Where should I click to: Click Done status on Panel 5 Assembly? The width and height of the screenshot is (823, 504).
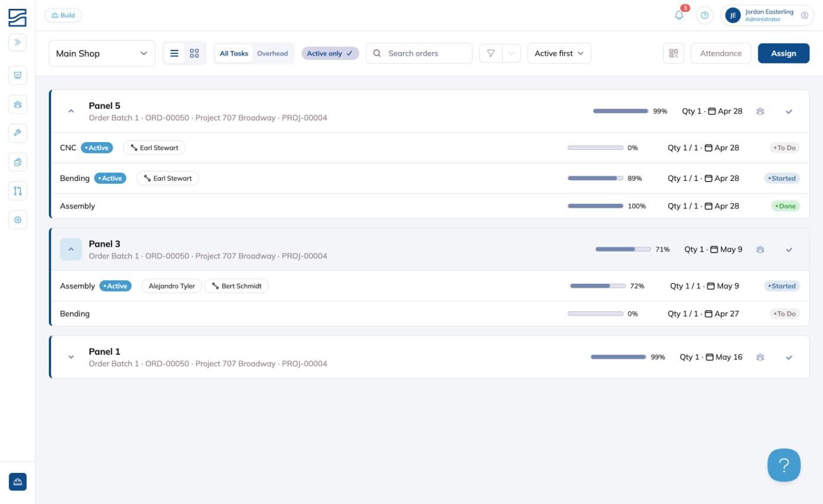click(785, 206)
